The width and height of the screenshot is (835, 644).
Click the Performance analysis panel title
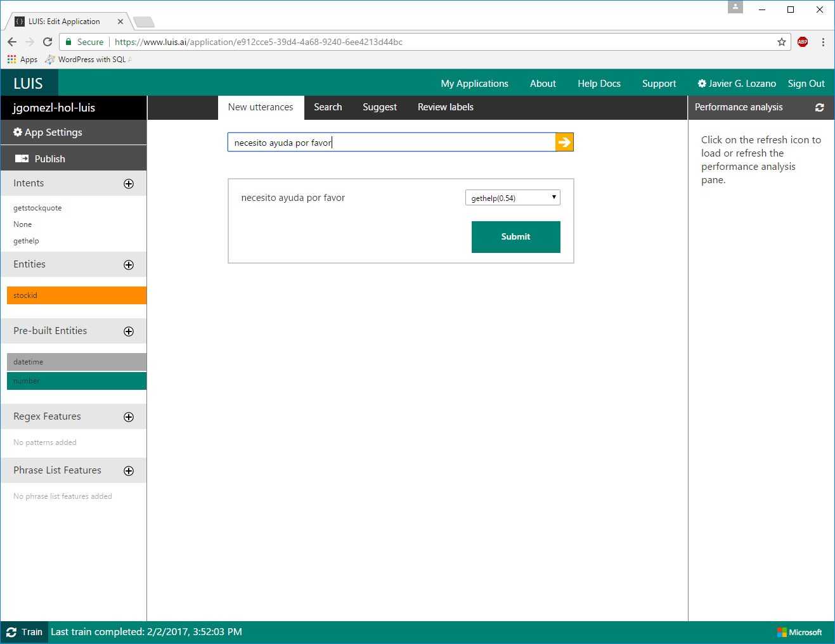click(x=739, y=107)
